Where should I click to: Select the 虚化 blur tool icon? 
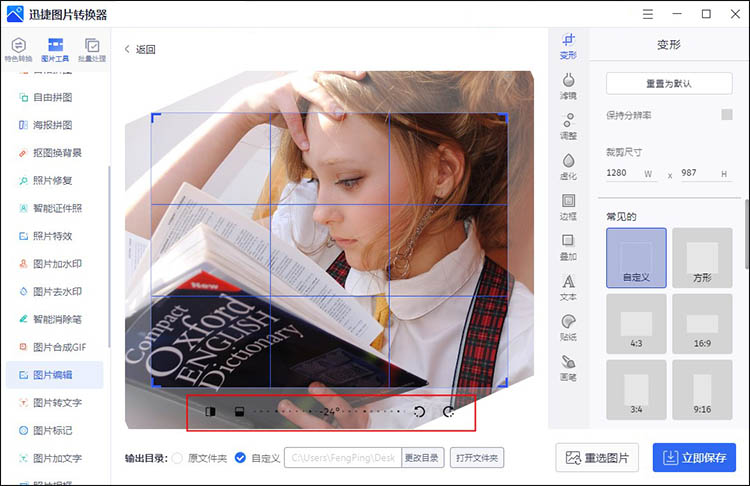point(568,167)
